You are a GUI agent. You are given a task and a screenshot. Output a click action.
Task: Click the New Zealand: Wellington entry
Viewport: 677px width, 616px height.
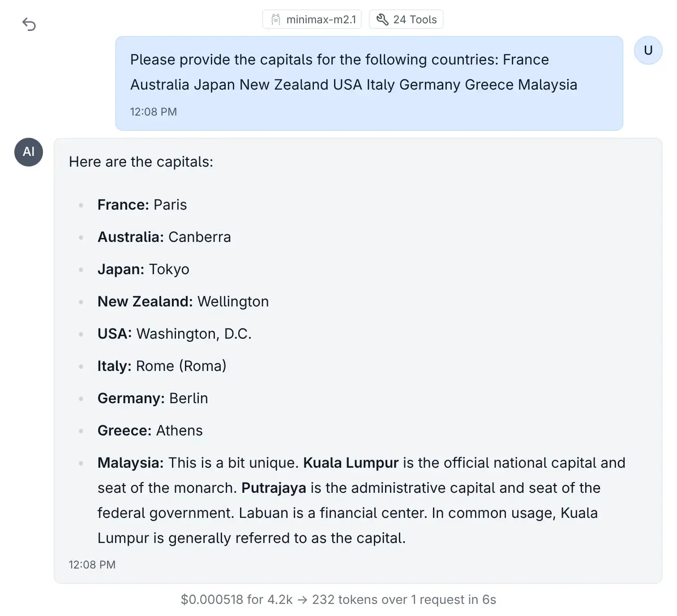pyautogui.click(x=183, y=302)
